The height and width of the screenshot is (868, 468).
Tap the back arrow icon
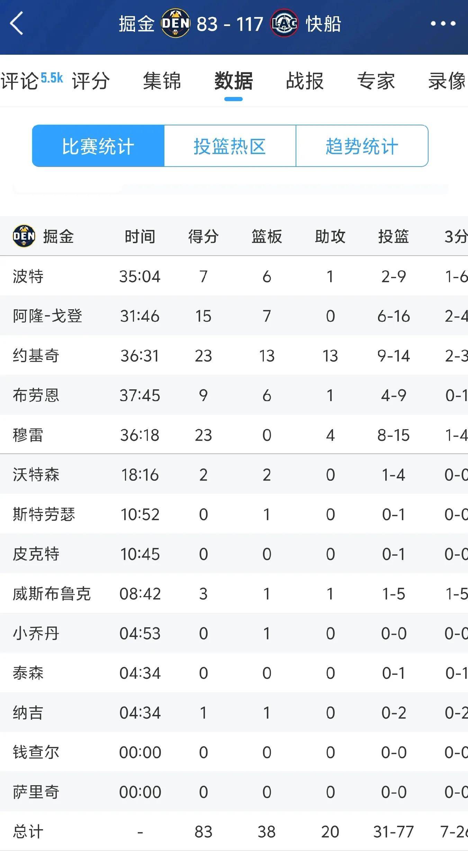pos(17,23)
